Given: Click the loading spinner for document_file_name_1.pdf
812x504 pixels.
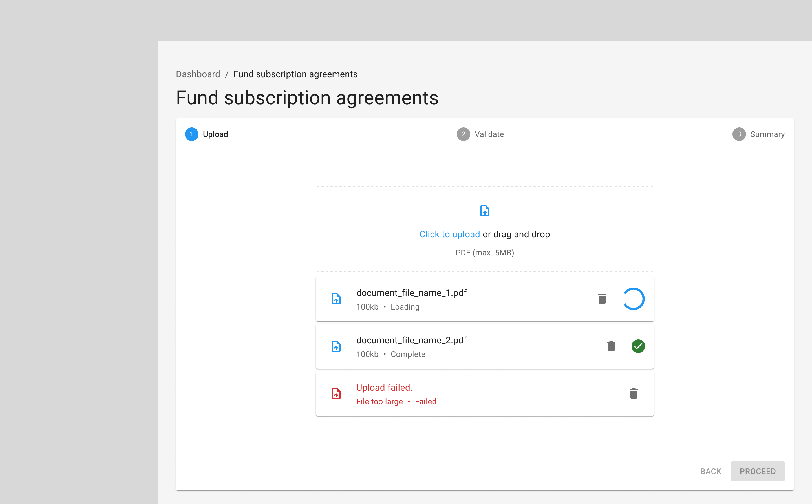Looking at the screenshot, I should coord(634,299).
